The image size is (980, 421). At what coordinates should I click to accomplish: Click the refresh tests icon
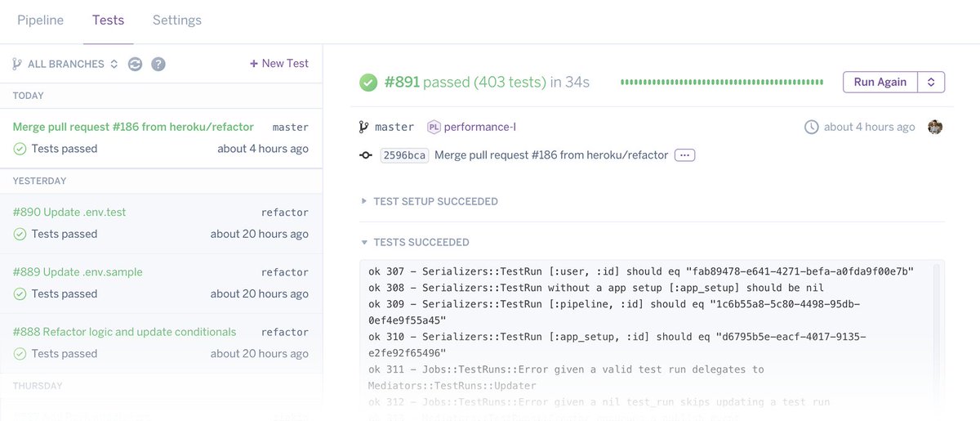[x=135, y=64]
